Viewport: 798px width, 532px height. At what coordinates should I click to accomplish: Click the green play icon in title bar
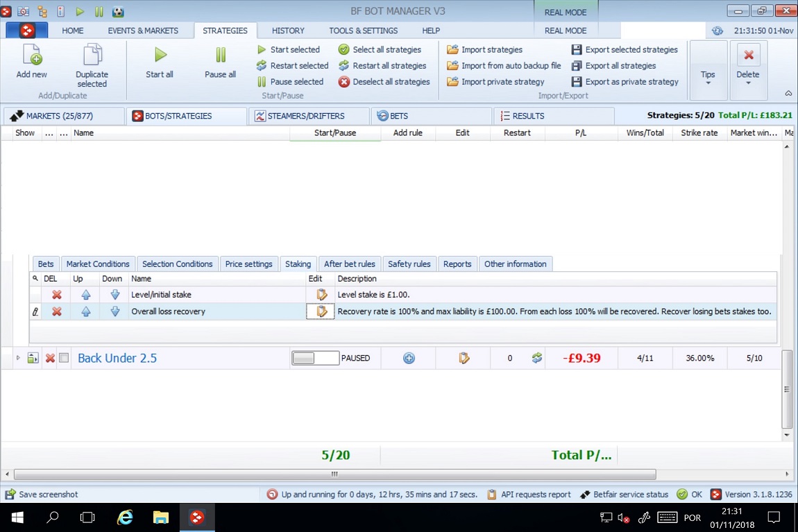[80, 11]
